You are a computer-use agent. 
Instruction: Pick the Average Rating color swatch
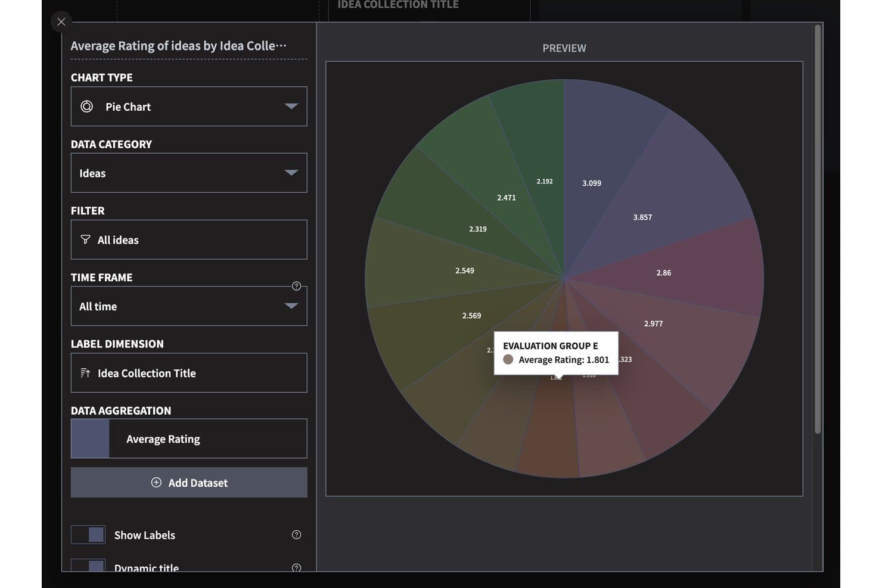pyautogui.click(x=90, y=439)
